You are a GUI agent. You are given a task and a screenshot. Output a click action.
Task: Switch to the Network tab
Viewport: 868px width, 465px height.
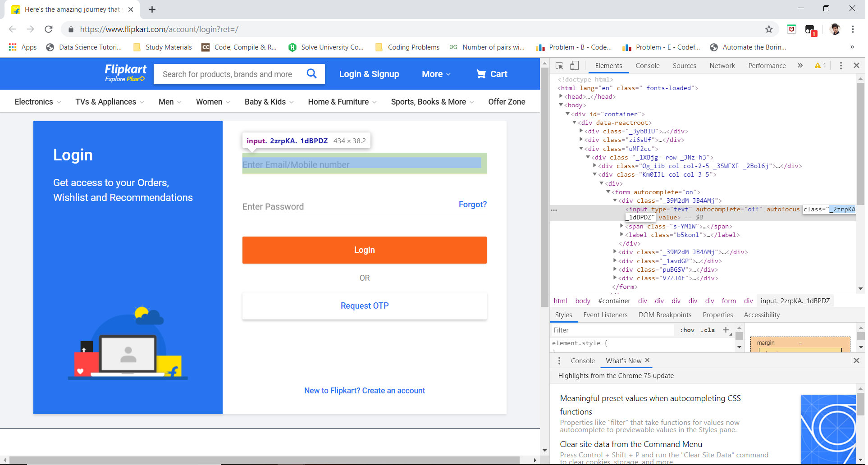click(722, 66)
